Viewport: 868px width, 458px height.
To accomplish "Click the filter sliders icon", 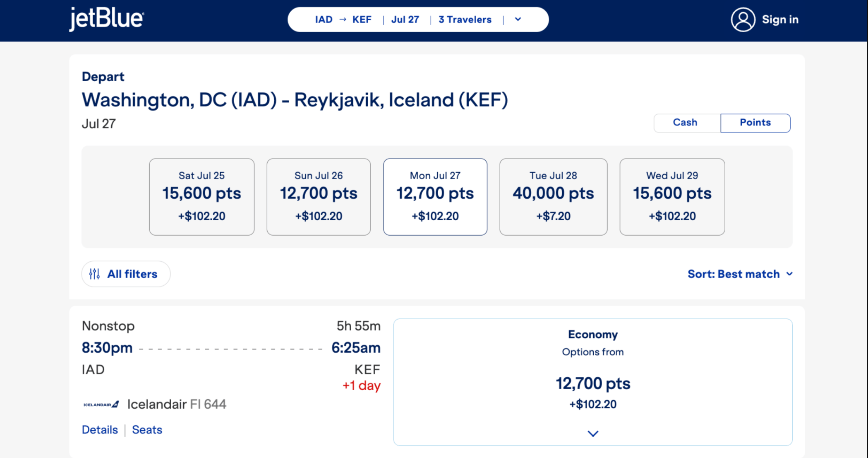I will pyautogui.click(x=95, y=274).
